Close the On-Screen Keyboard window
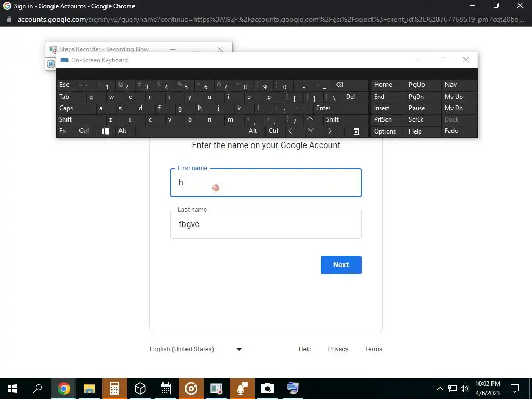This screenshot has height=399, width=532. 466,60
